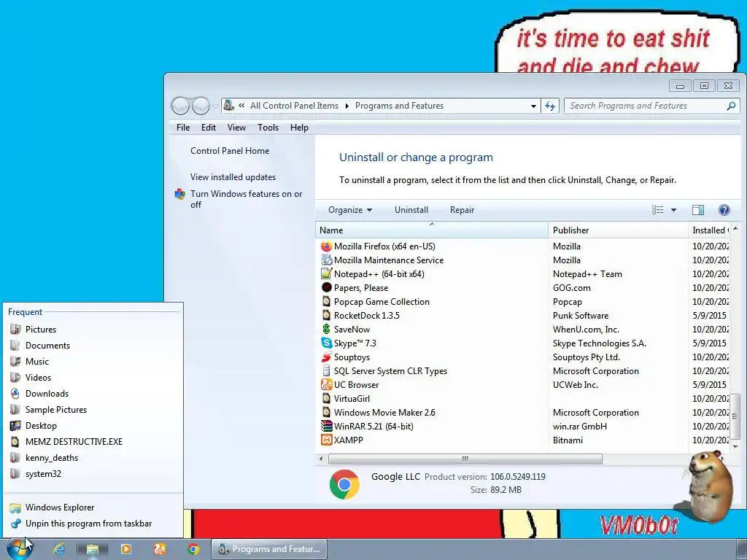Open system32 from the jump list
The image size is (747, 560).
tap(93, 474)
